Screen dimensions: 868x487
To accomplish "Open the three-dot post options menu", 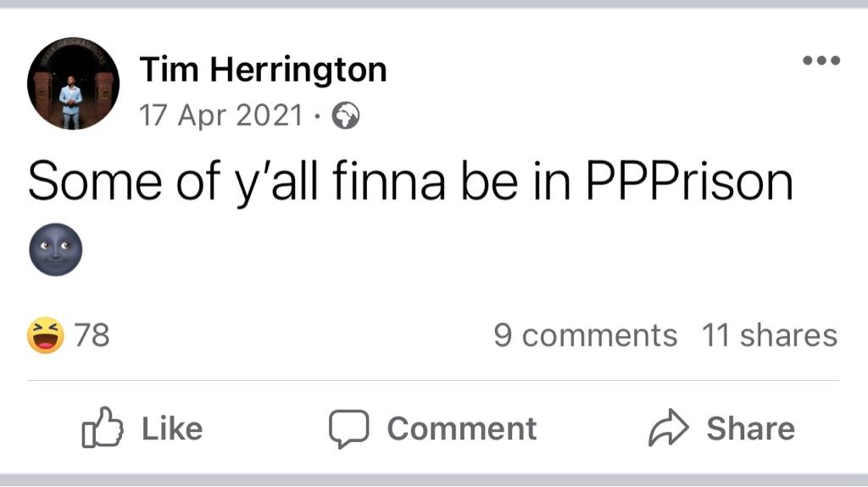I will click(821, 60).
